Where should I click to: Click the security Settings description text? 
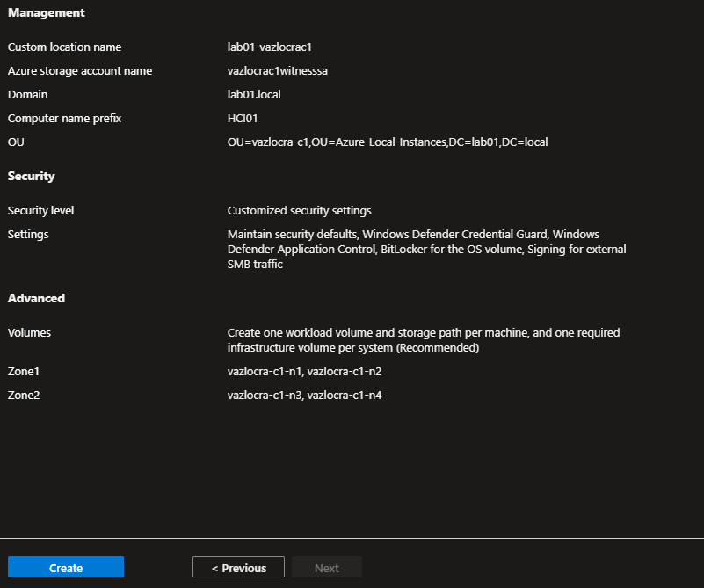click(x=426, y=249)
